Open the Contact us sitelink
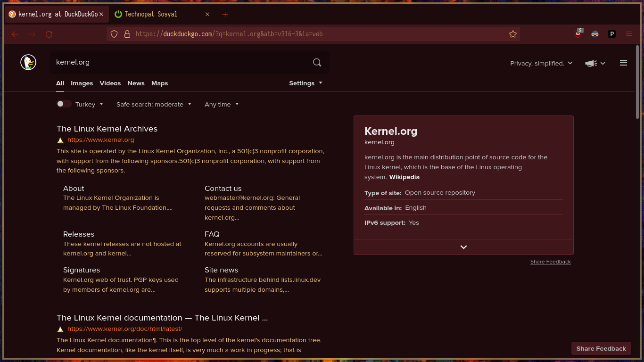Viewport: 644px width, 362px height. point(223,188)
